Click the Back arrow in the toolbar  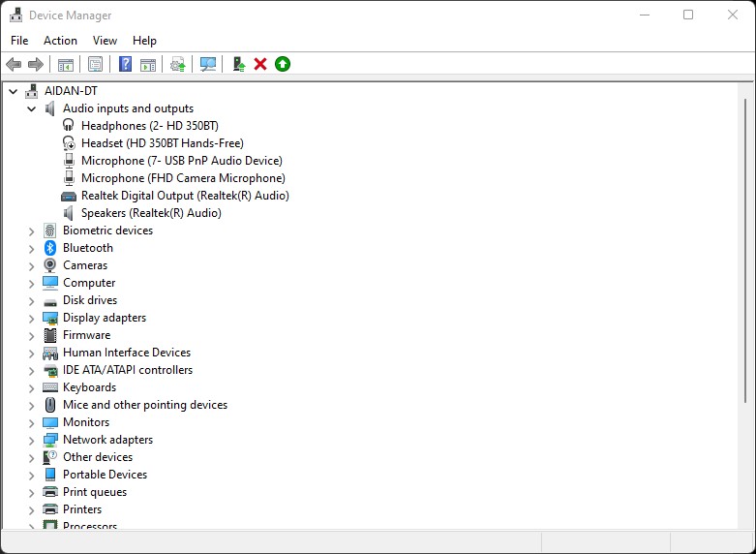[14, 64]
